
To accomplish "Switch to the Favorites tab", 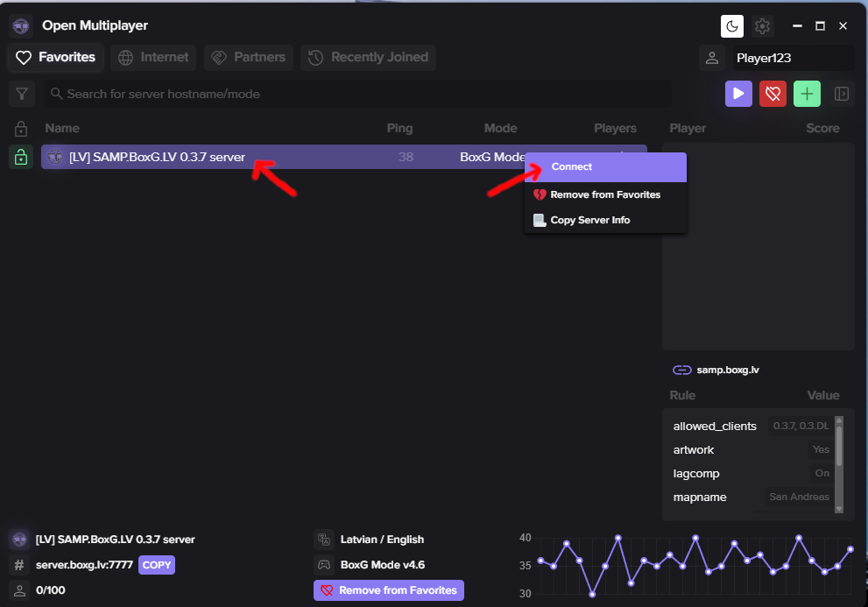I will click(x=55, y=57).
